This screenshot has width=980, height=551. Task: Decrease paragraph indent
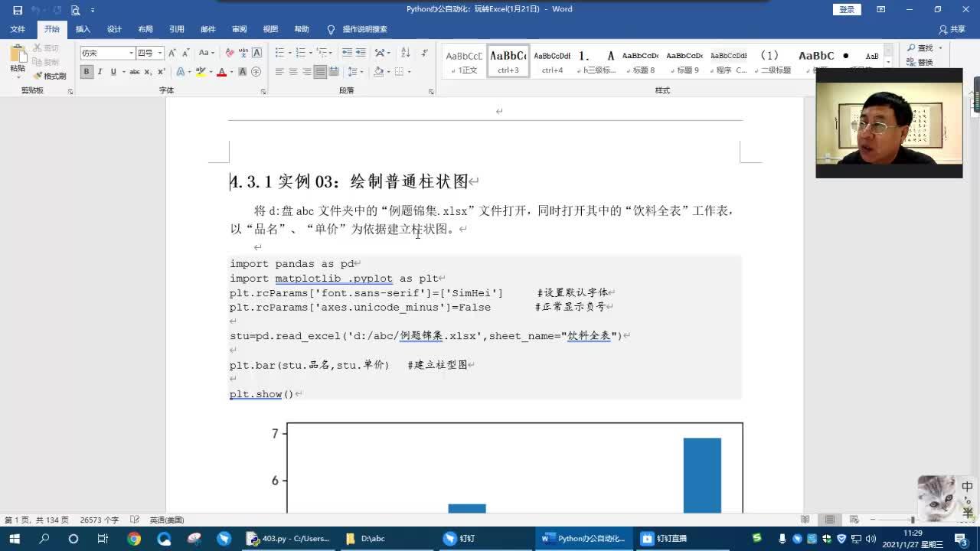click(x=347, y=53)
